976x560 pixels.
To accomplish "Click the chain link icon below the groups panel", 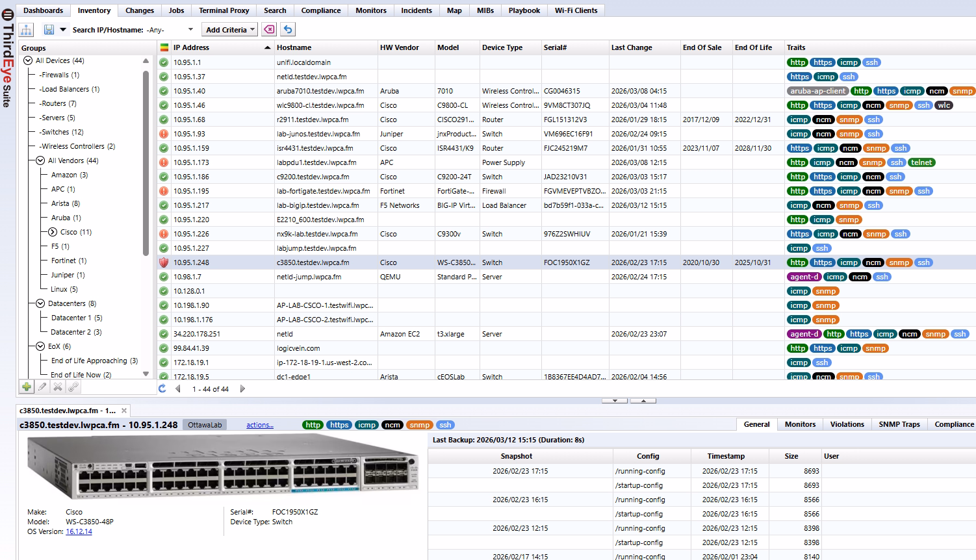I will point(73,386).
